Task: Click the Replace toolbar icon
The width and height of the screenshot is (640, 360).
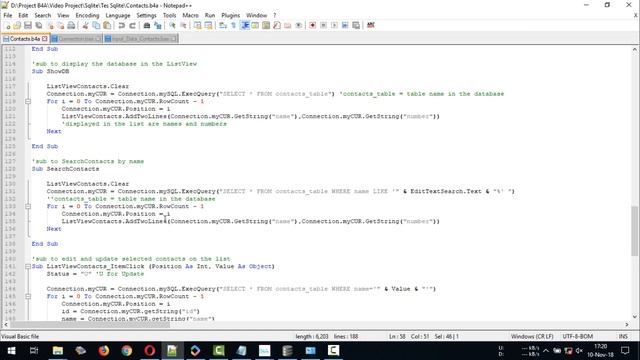Action: [158, 25]
